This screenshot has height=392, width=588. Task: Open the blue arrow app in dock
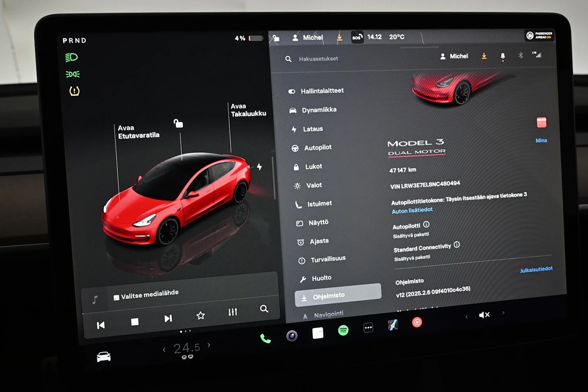click(393, 325)
